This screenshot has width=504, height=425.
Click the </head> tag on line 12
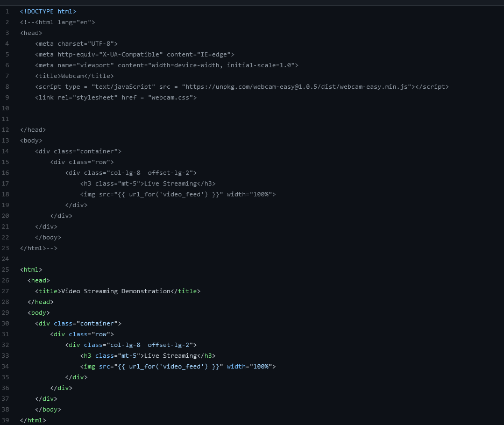coord(33,130)
